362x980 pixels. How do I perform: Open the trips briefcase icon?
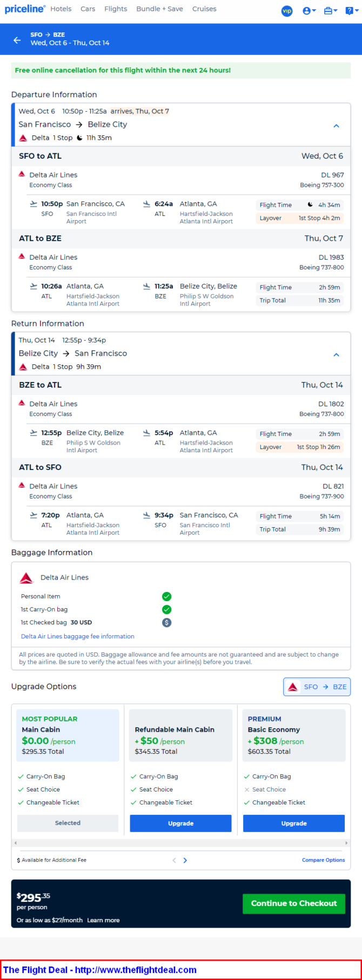pos(330,11)
